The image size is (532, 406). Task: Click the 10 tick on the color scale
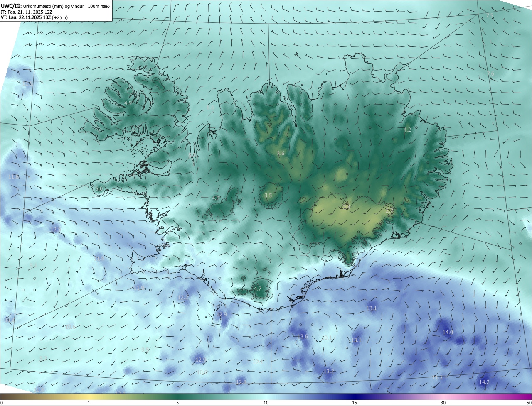click(x=266, y=403)
